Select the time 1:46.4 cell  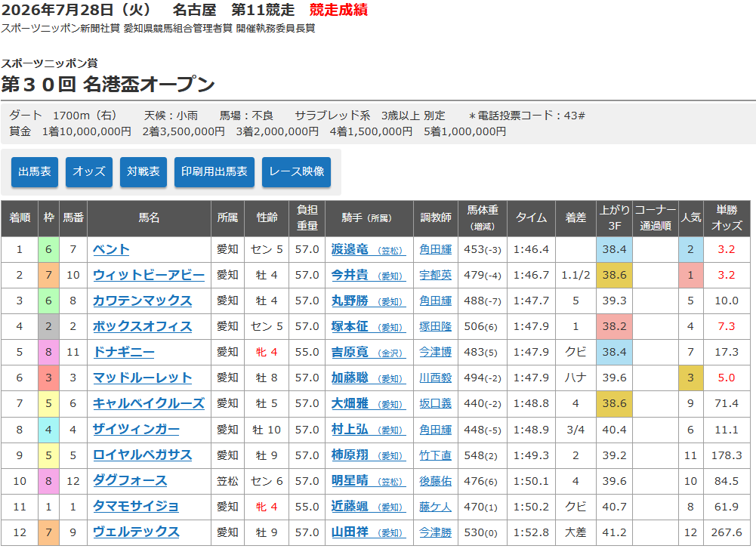click(531, 249)
